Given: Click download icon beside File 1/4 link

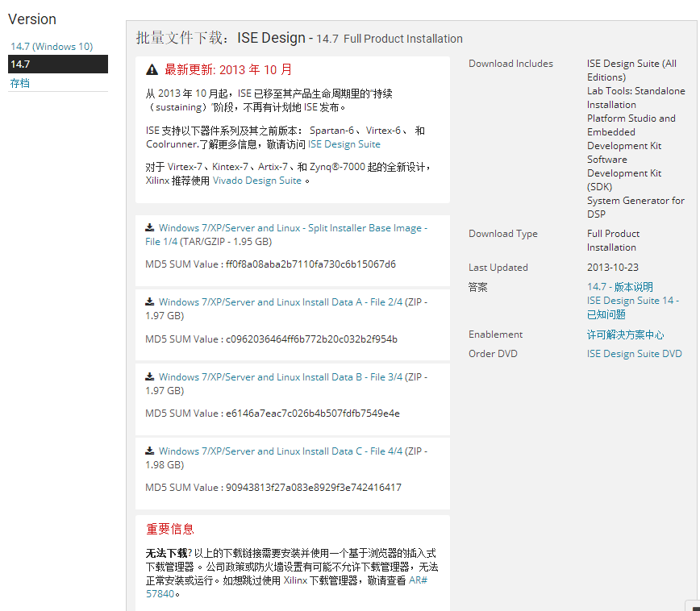Looking at the screenshot, I should (149, 227).
